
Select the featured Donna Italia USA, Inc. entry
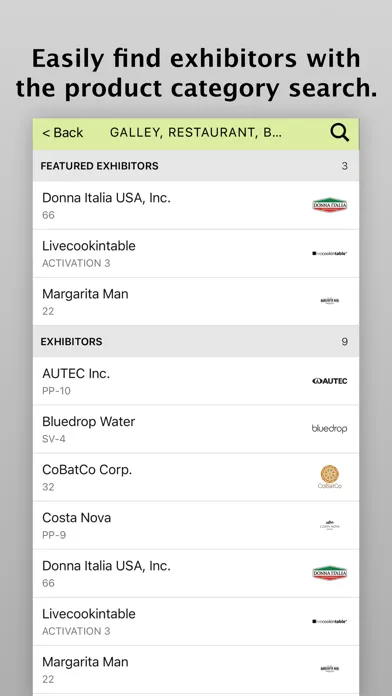click(x=196, y=206)
